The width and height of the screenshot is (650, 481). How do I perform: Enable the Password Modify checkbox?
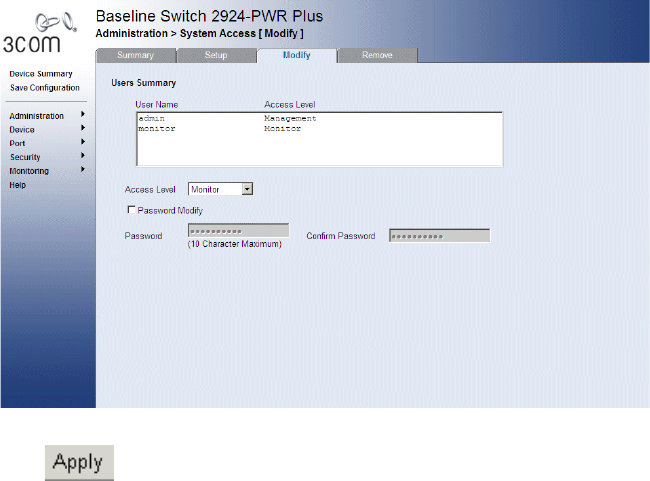[131, 210]
